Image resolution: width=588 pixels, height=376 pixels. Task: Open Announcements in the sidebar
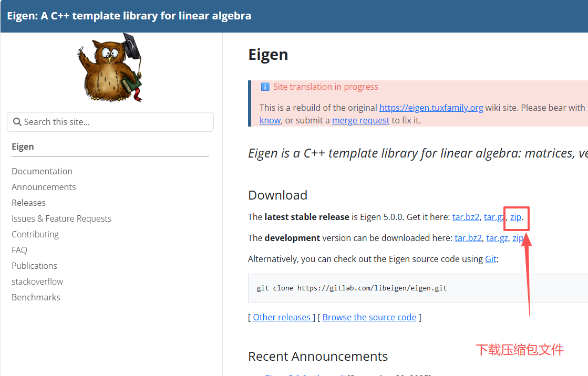(x=44, y=187)
